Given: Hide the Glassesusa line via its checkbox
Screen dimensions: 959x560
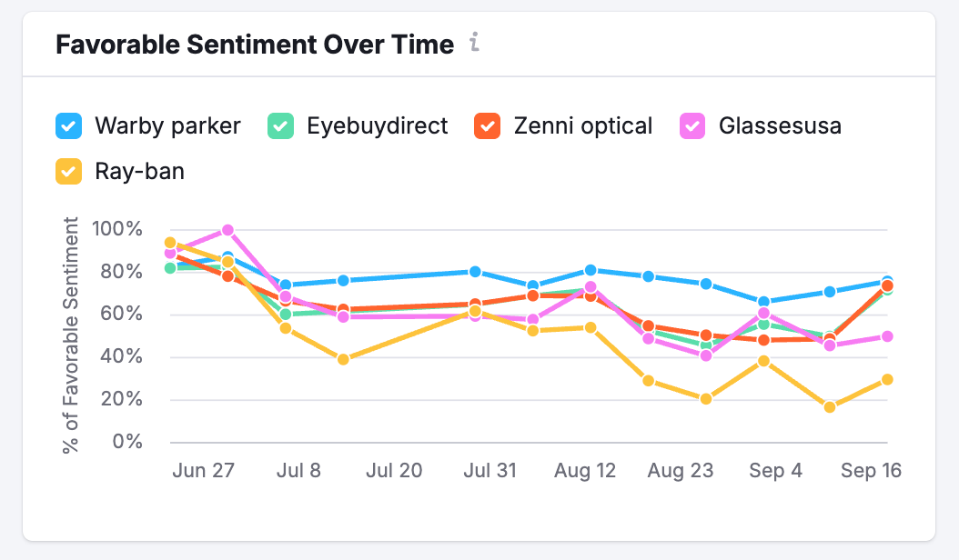Looking at the screenshot, I should point(691,126).
